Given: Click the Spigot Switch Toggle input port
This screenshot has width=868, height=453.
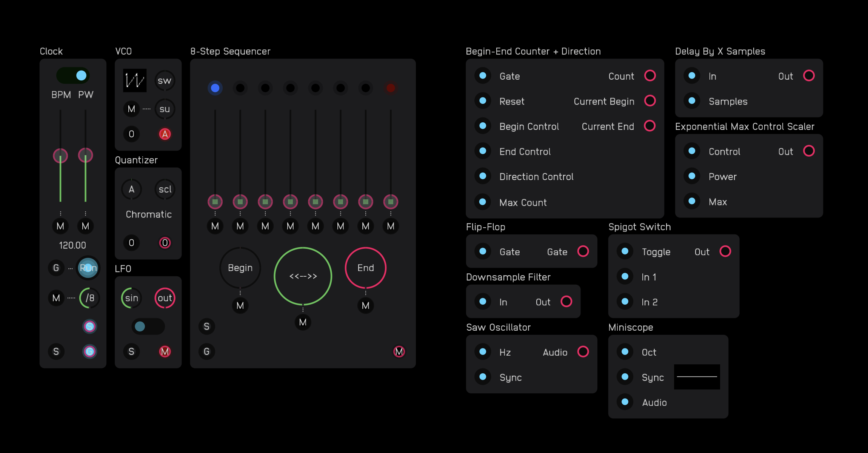Looking at the screenshot, I should click(625, 251).
